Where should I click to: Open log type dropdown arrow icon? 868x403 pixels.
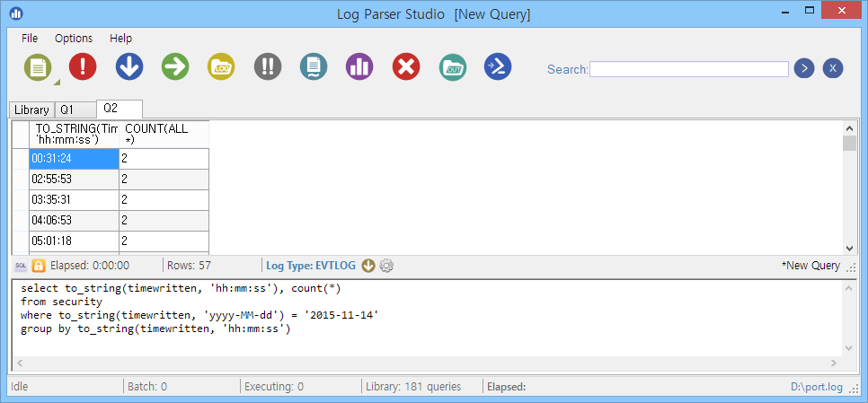[x=368, y=266]
